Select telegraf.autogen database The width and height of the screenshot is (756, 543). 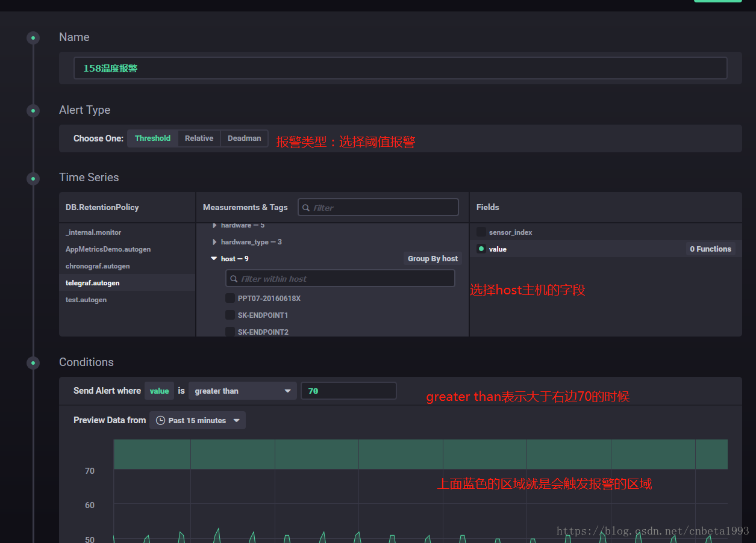pos(127,283)
